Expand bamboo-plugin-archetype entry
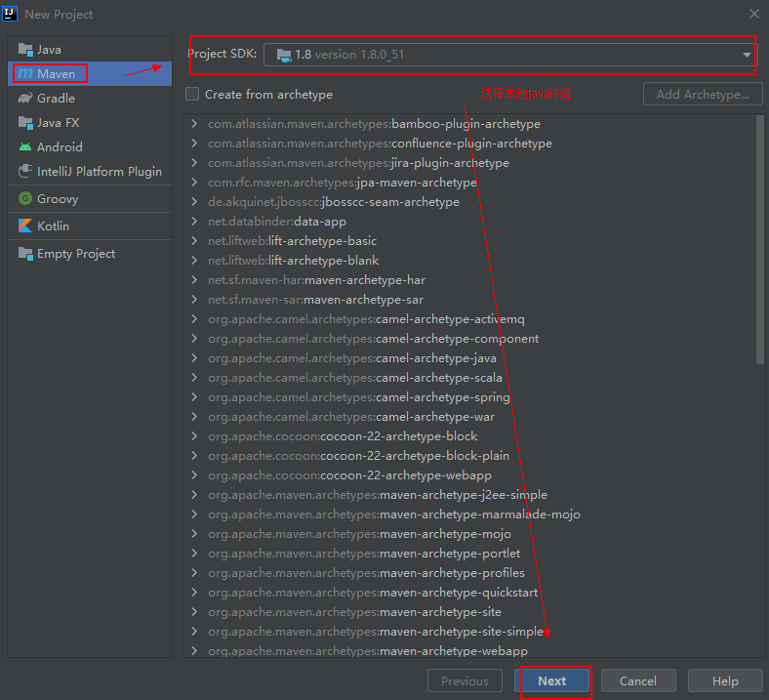Image resolution: width=769 pixels, height=700 pixels. (x=195, y=124)
